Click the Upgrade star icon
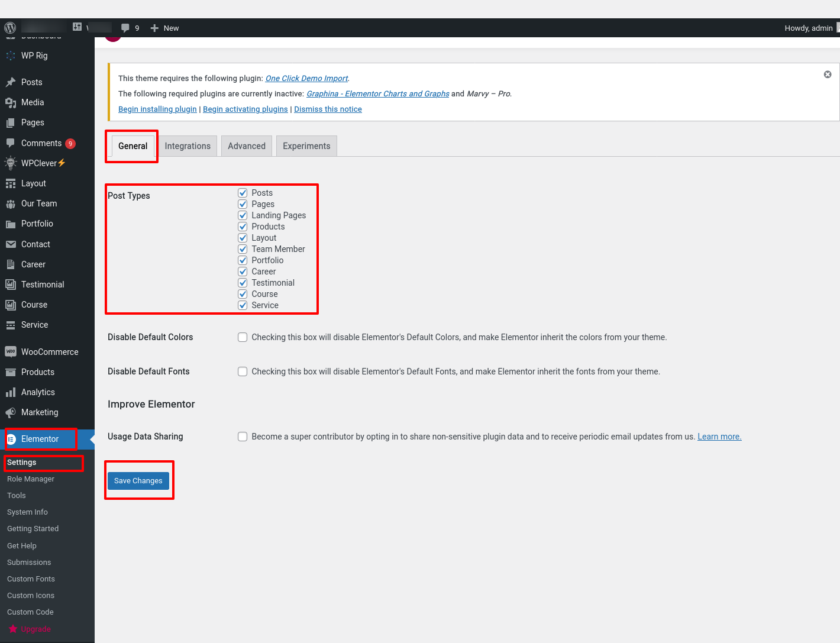The height and width of the screenshot is (643, 840). coord(13,629)
